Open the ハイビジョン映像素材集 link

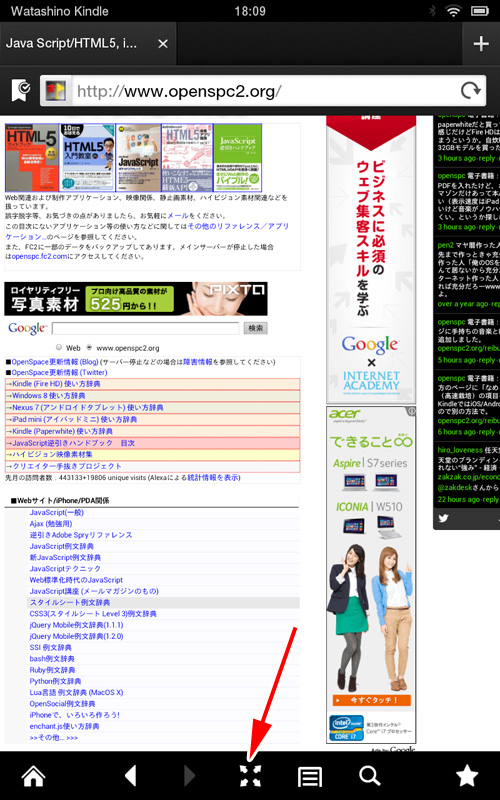[53, 454]
